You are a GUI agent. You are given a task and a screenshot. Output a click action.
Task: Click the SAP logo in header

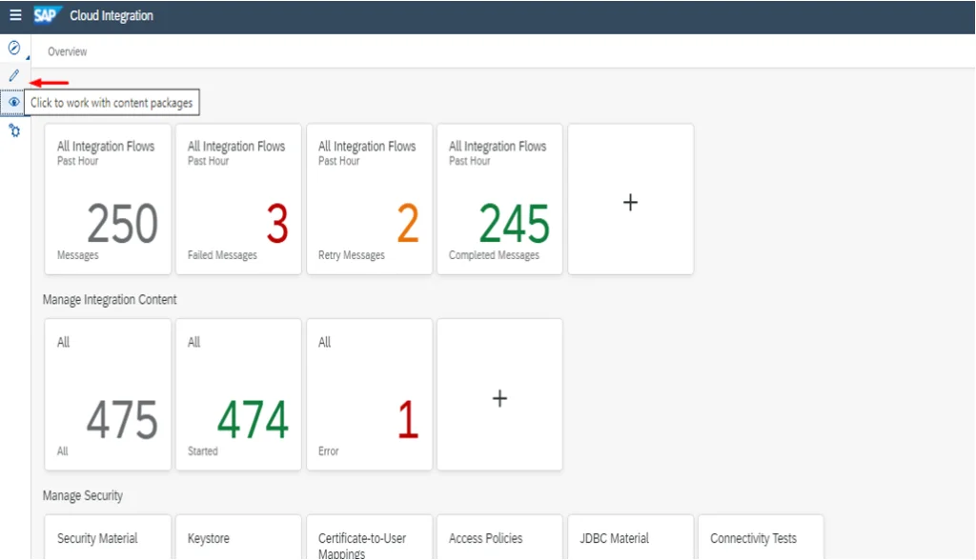click(48, 15)
